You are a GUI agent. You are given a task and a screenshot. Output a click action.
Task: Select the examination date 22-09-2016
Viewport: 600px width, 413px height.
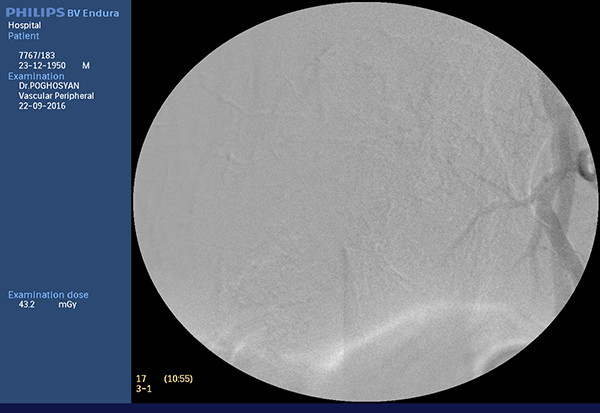(42, 108)
